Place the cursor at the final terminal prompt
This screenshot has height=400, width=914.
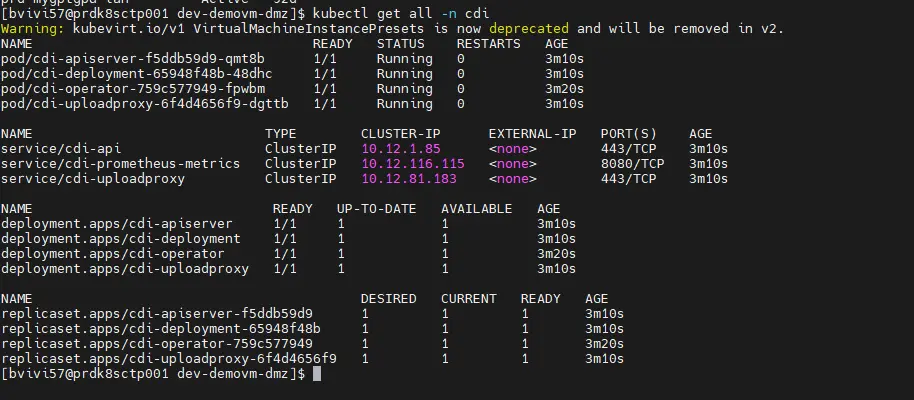316,373
